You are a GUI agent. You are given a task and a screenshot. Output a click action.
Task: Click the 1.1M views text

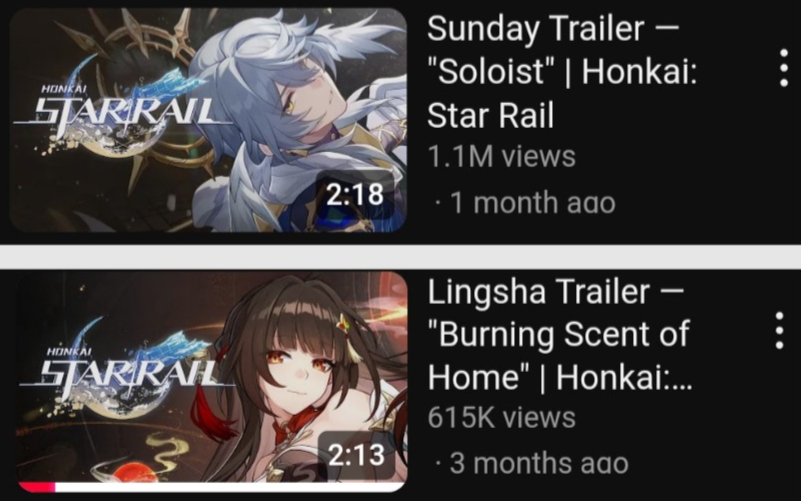[502, 156]
